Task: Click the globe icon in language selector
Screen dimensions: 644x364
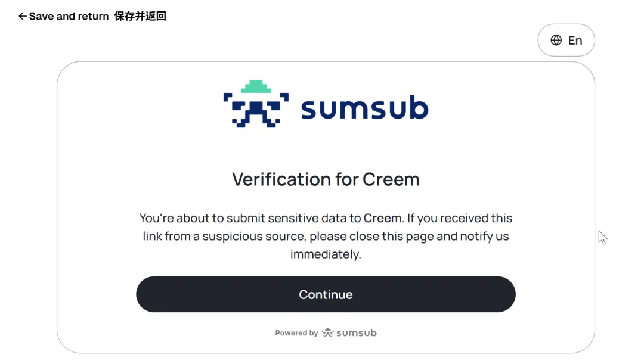Action: click(x=556, y=41)
